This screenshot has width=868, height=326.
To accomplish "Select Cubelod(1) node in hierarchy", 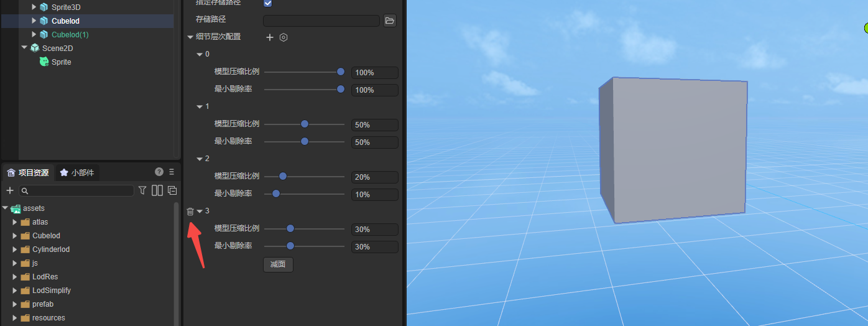I will tap(70, 35).
